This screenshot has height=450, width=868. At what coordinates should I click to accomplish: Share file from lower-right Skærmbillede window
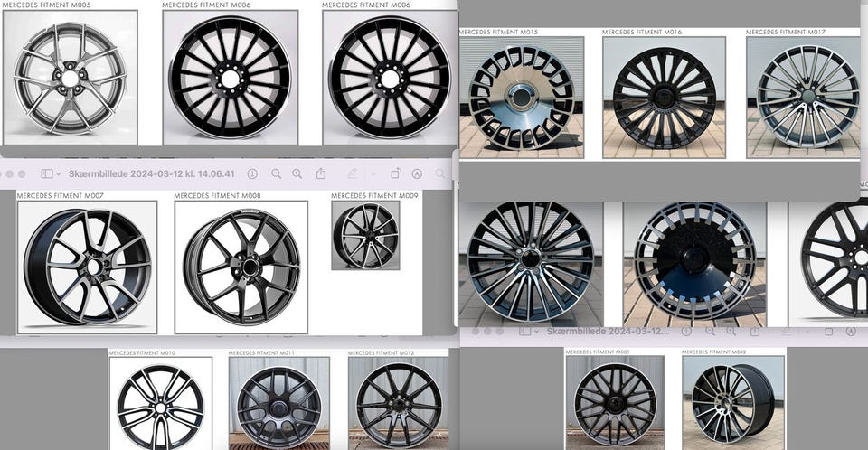(x=754, y=332)
